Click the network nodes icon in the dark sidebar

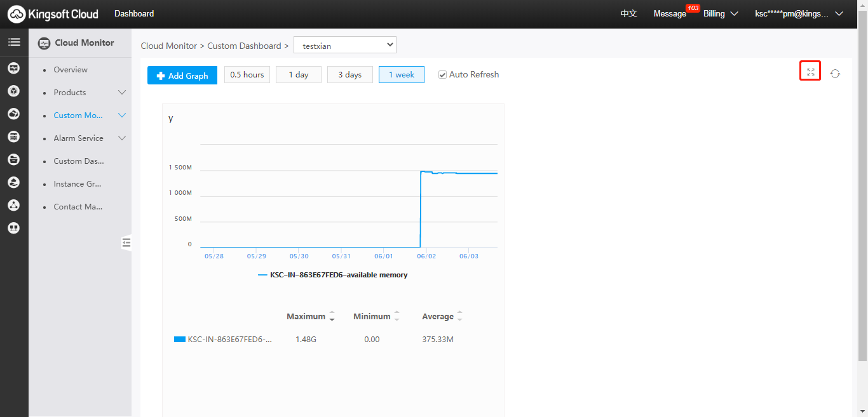point(13,205)
